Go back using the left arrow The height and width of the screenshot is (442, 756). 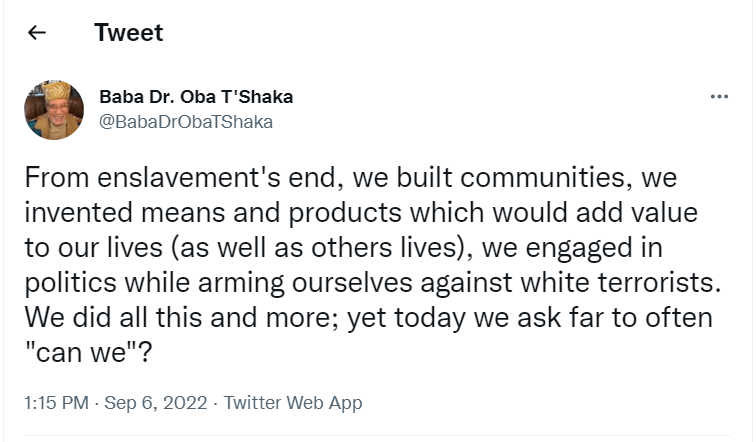coord(37,33)
